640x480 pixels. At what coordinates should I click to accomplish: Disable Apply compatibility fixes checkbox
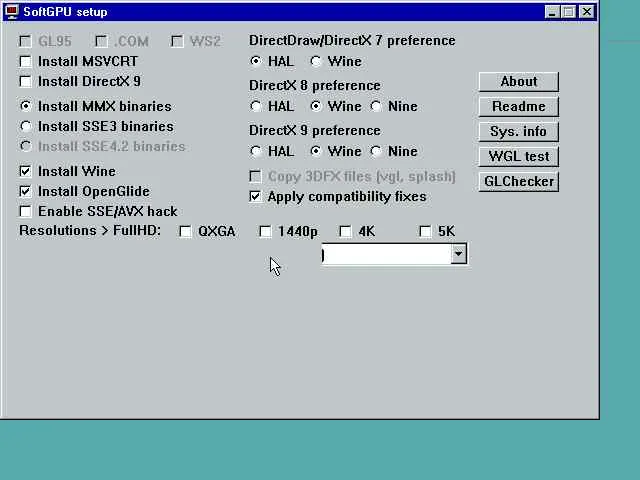click(x=256, y=196)
